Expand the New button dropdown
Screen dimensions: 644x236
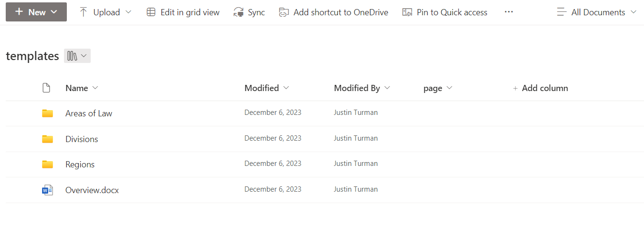pyautogui.click(x=53, y=12)
